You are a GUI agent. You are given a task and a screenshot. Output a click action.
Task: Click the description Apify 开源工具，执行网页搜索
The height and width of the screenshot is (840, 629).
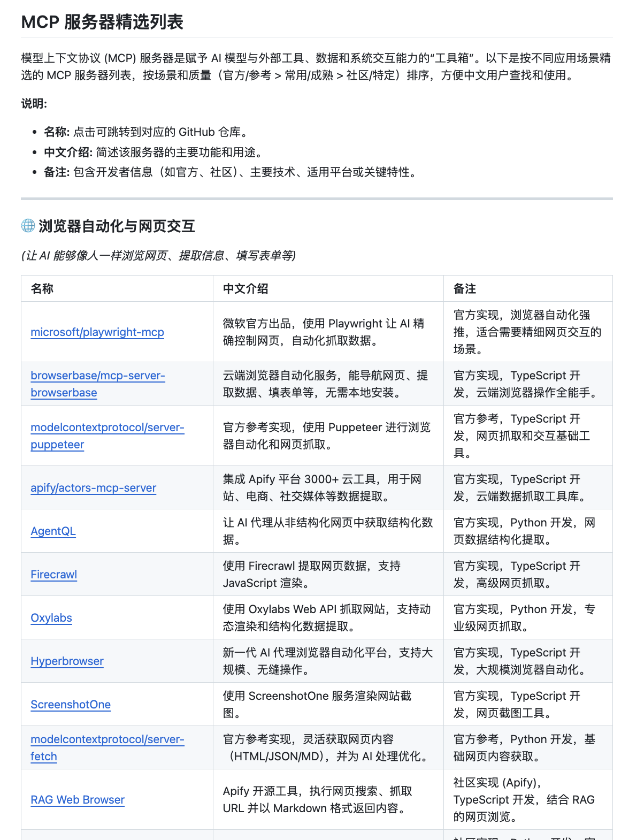pyautogui.click(x=318, y=800)
